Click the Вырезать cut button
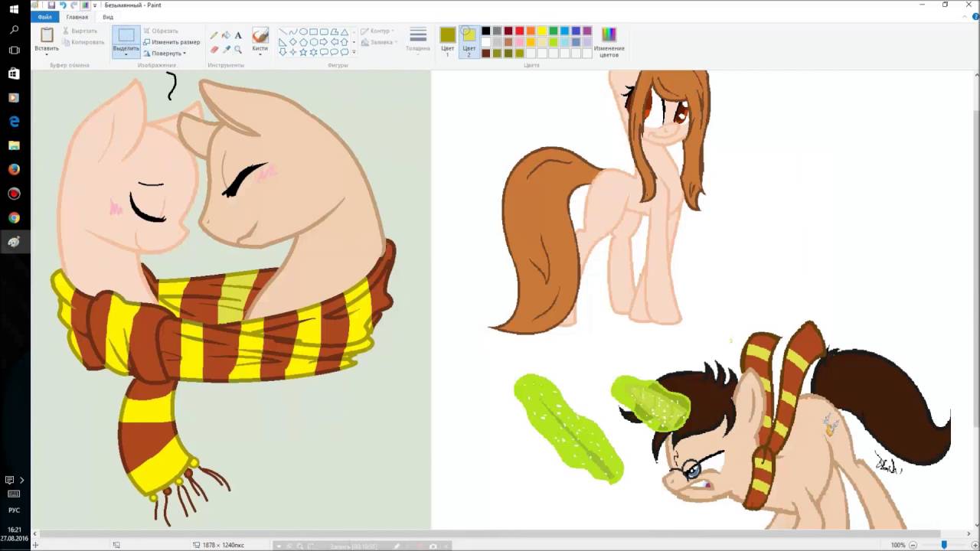The height and width of the screenshot is (551, 980). (80, 31)
